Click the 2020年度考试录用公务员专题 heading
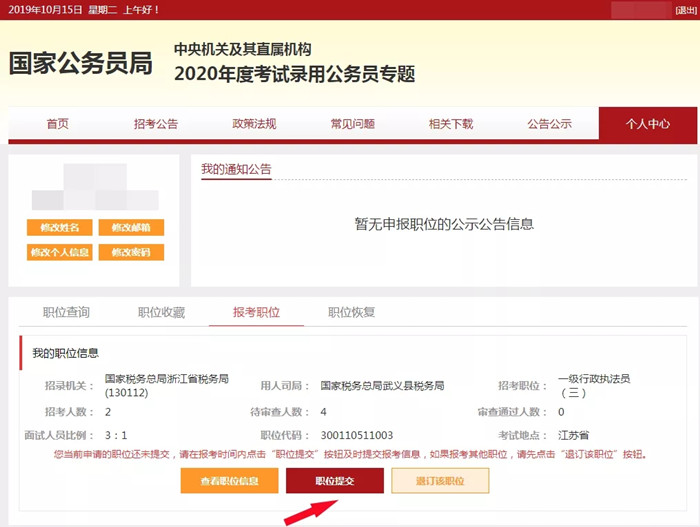This screenshot has height=527, width=700. pyautogui.click(x=295, y=74)
